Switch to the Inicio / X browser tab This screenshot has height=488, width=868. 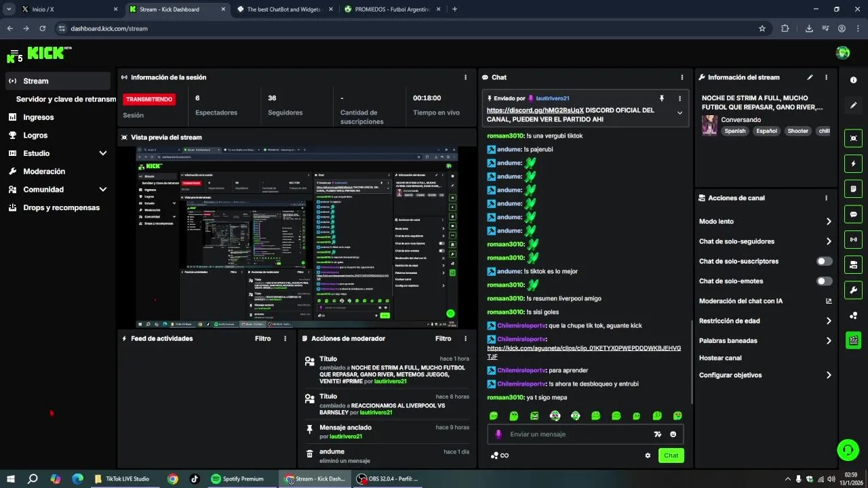[x=69, y=9]
